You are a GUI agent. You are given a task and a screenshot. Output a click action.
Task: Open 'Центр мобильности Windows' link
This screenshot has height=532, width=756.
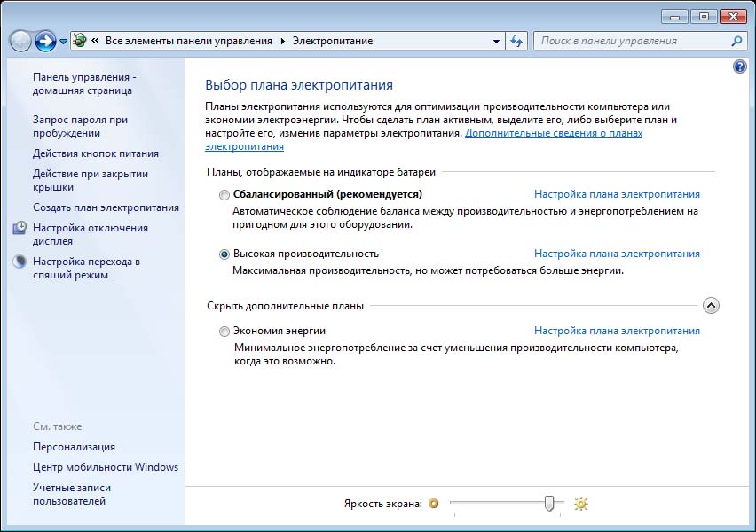pyautogui.click(x=106, y=467)
